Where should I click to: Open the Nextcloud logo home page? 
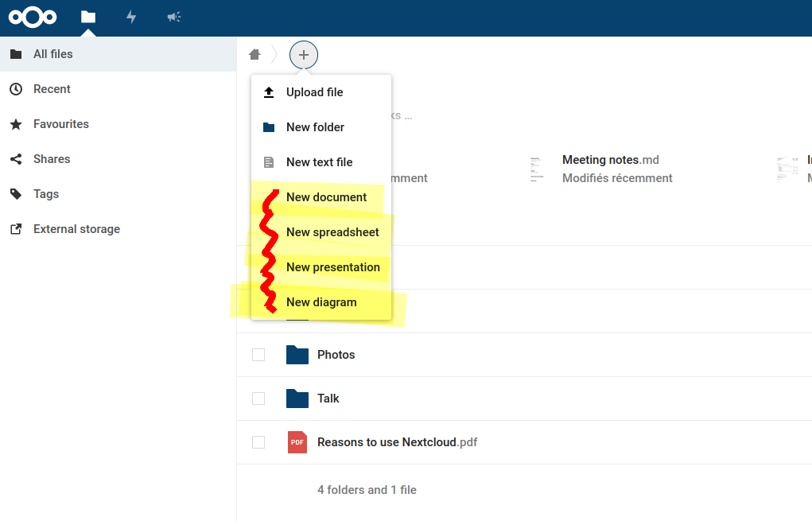32,17
